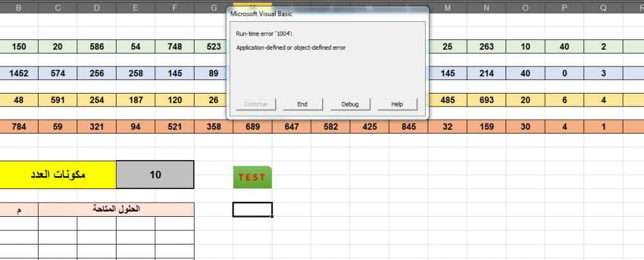Select the cell containing 1452
This screenshot has width=644, height=260.
pos(18,74)
